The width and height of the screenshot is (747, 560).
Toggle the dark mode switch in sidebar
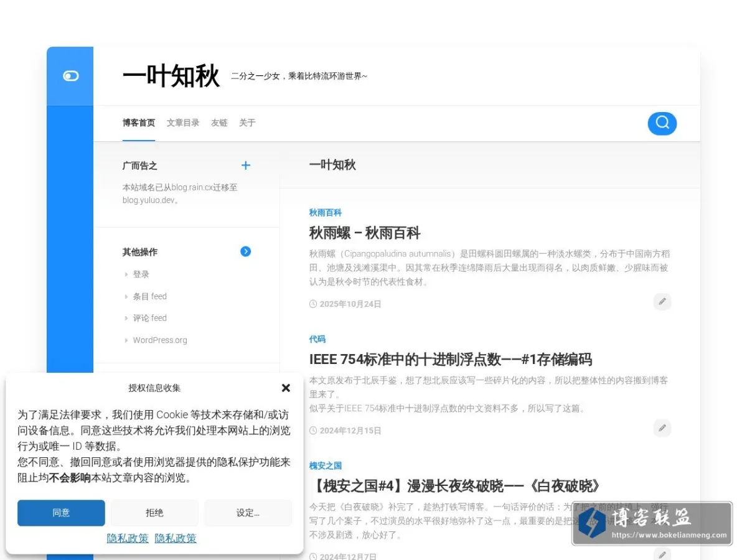[70, 76]
